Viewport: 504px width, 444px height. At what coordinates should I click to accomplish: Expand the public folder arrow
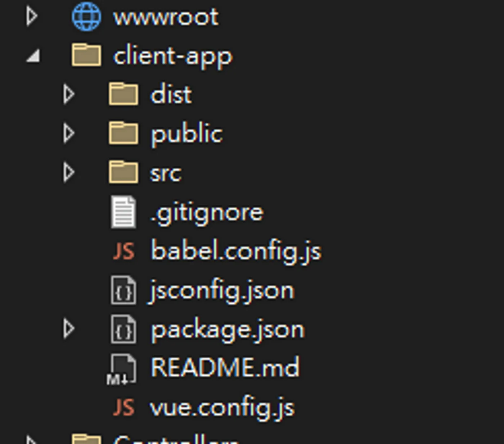pos(69,133)
